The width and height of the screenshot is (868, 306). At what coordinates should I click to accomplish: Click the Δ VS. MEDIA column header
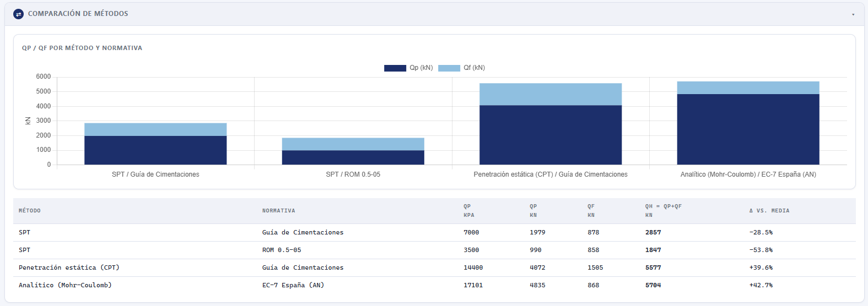[x=769, y=211]
